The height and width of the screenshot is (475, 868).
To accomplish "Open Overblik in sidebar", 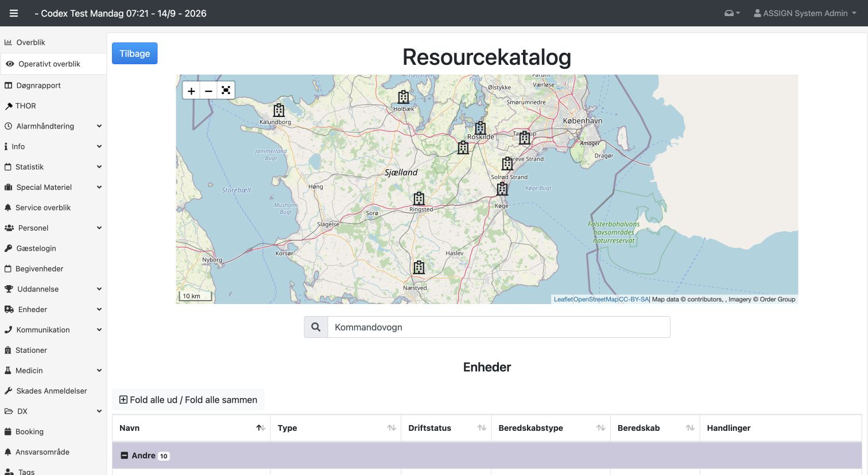I will coord(53,42).
